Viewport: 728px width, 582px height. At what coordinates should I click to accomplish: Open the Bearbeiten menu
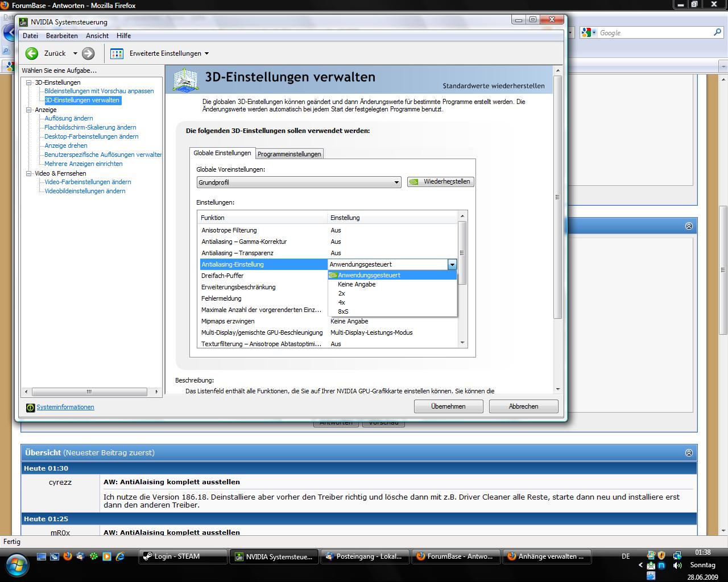[62, 35]
